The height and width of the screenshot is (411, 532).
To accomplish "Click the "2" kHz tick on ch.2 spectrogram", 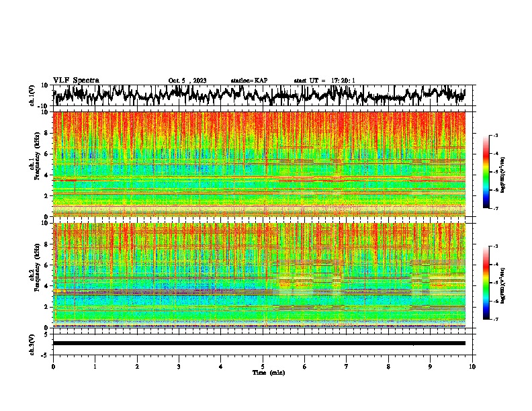I will coord(46,307).
